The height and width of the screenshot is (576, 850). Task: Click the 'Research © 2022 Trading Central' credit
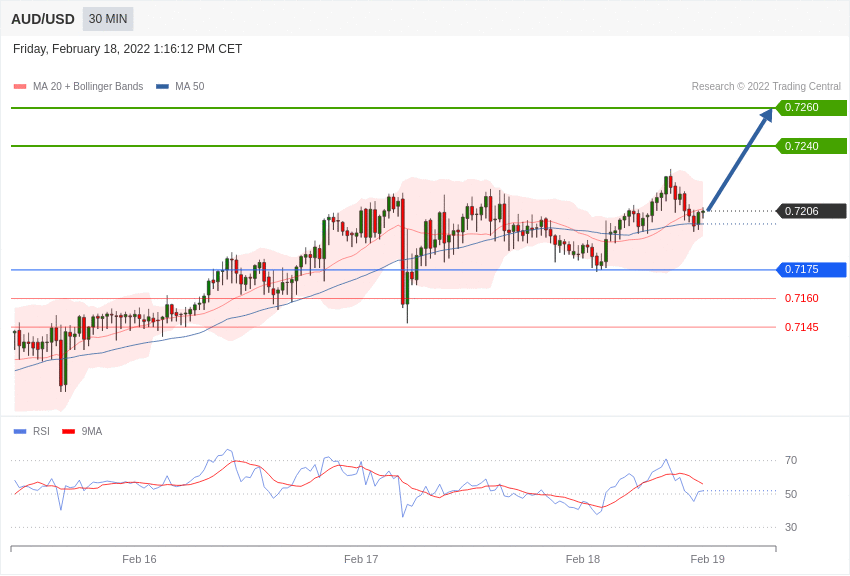tap(766, 86)
